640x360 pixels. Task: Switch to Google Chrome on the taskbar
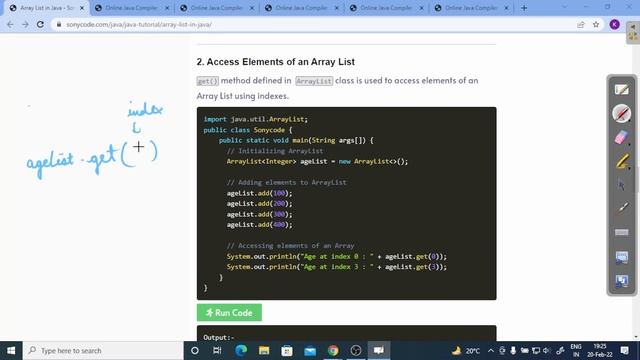[333, 351]
